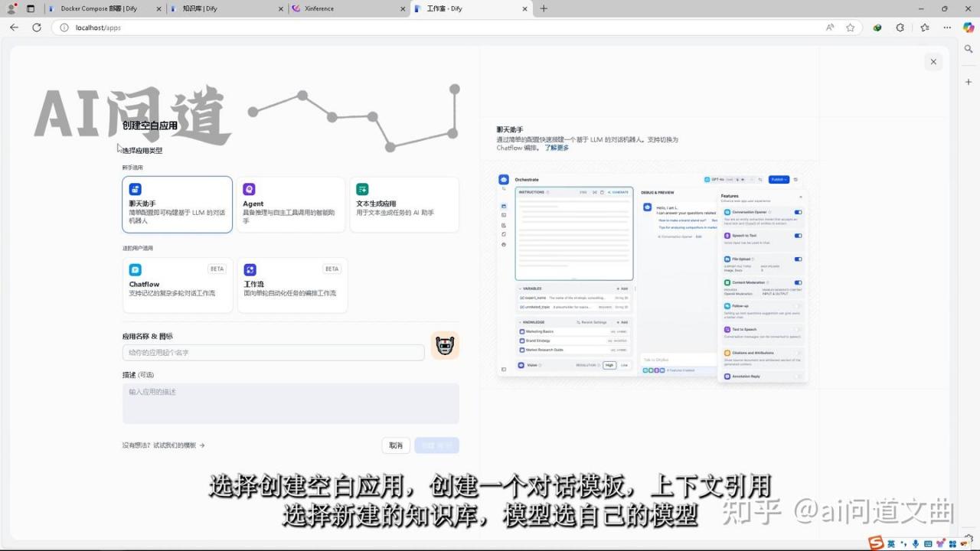Click the 新手适用 section label
This screenshot has height=551, width=980.
coord(132,168)
